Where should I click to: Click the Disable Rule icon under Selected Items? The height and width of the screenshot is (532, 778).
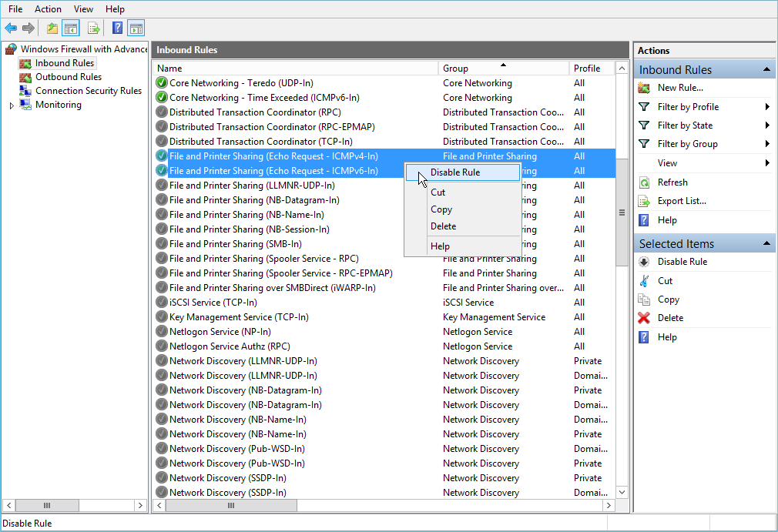pyautogui.click(x=644, y=262)
